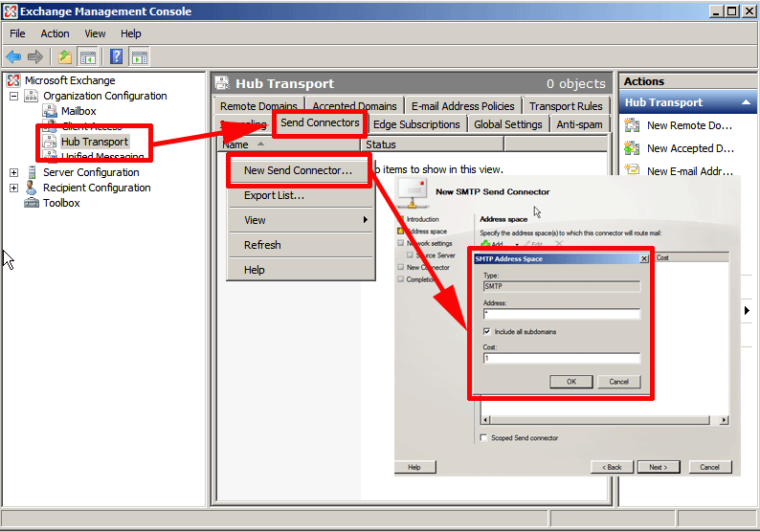760x532 pixels.
Task: Click the Mailbox node icon
Action: tap(50, 111)
